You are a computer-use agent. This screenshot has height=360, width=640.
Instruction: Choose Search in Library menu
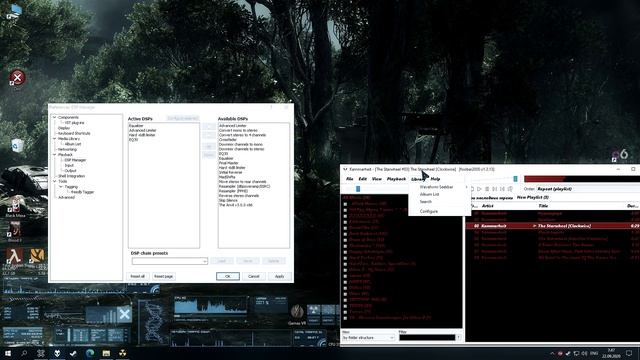[439, 202]
